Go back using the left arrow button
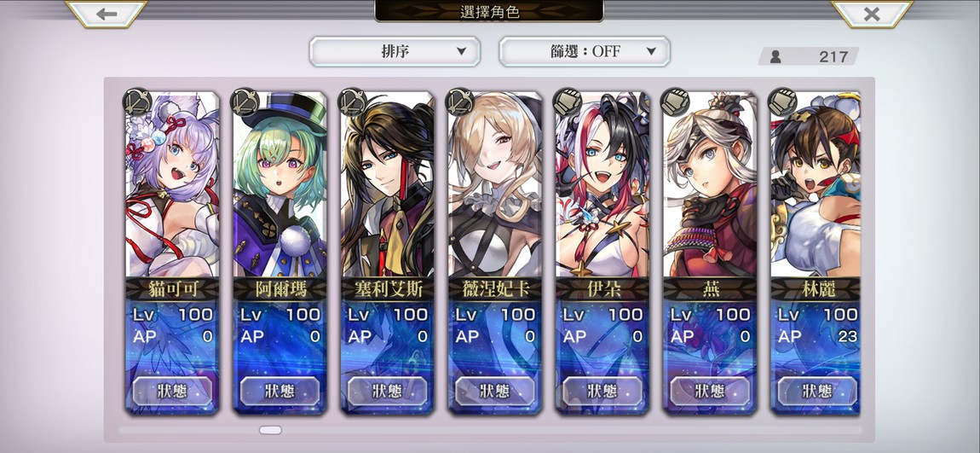 pos(107,13)
